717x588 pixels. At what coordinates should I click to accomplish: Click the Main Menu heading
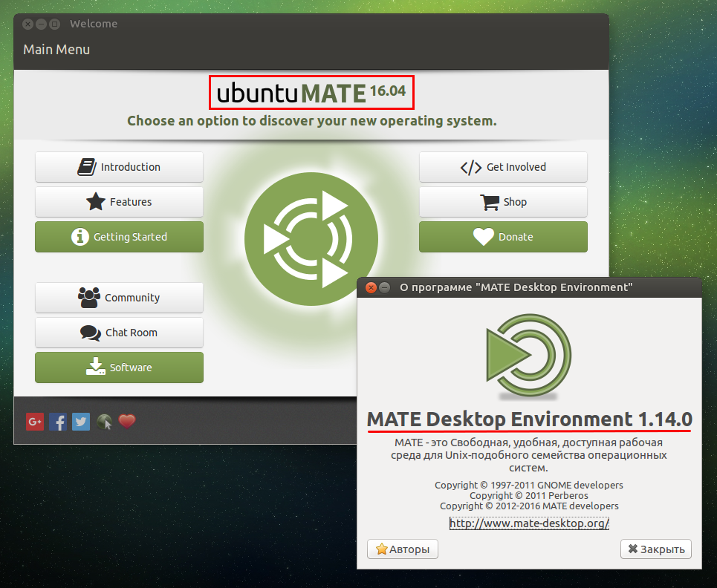pos(56,49)
